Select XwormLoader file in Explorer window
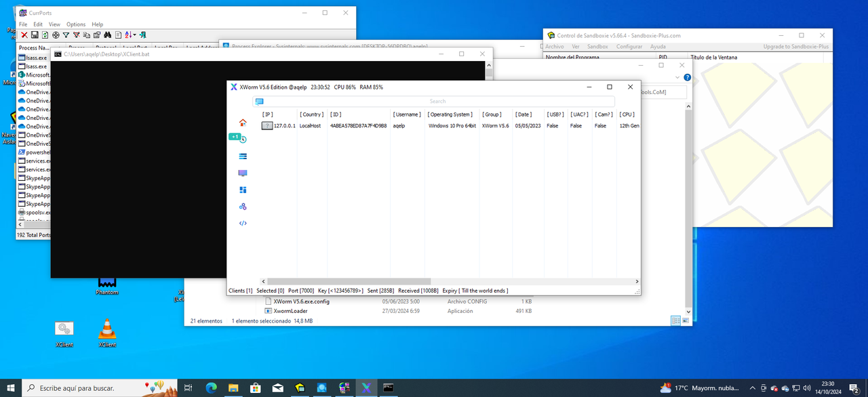The image size is (868, 397). coord(290,311)
